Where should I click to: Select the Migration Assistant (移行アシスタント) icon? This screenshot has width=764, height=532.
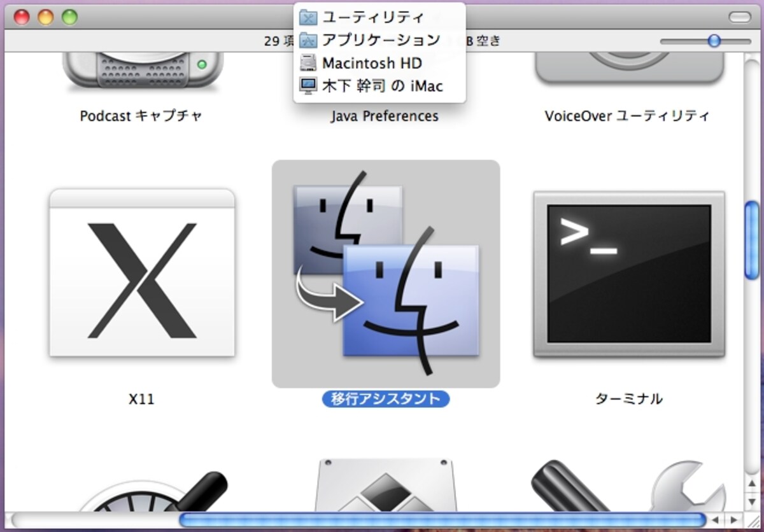pos(386,274)
